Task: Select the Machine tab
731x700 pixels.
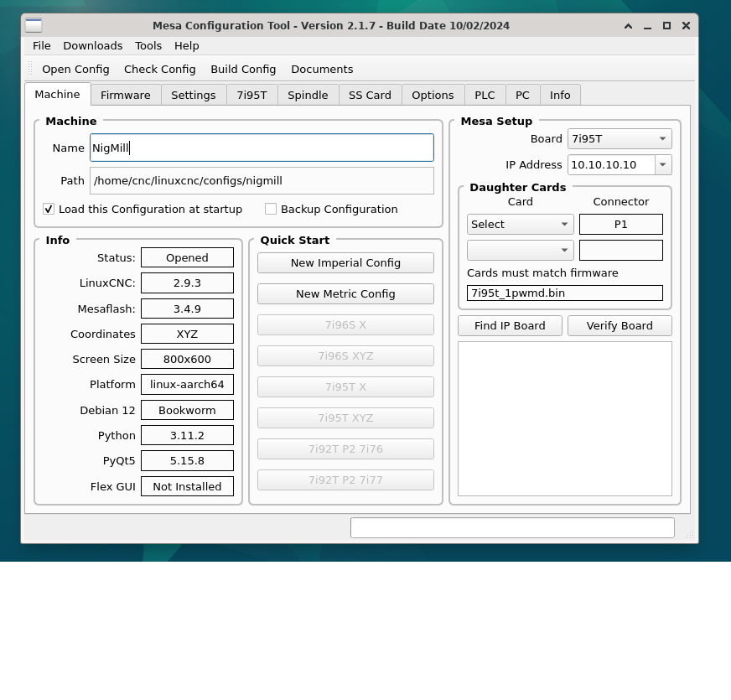Action: point(57,94)
